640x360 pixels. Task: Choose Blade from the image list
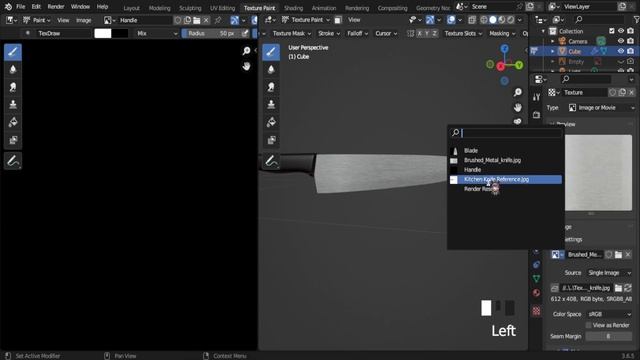coord(505,151)
